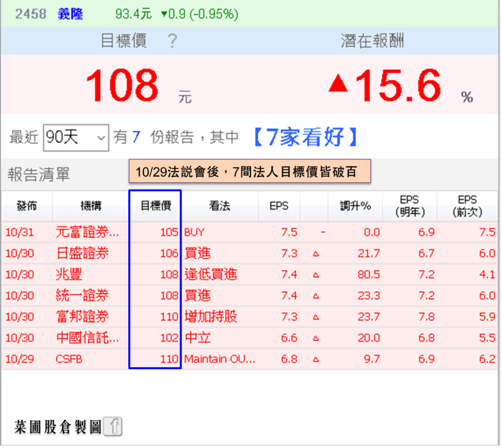The width and height of the screenshot is (501, 448).
Task: Click the 潛在報酬 heading
Action: 372,41
